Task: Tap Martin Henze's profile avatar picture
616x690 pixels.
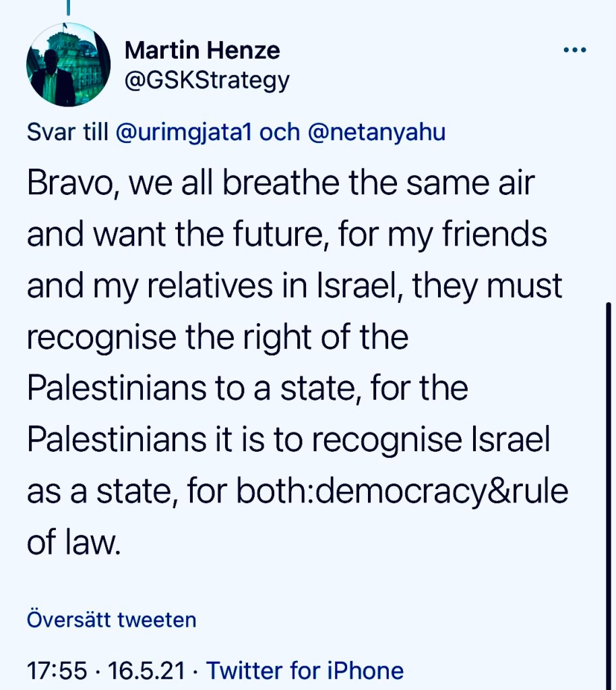Action: click(68, 65)
